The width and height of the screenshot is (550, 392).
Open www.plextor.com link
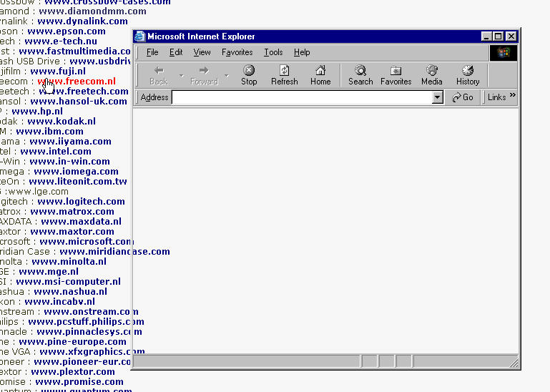(x=73, y=372)
